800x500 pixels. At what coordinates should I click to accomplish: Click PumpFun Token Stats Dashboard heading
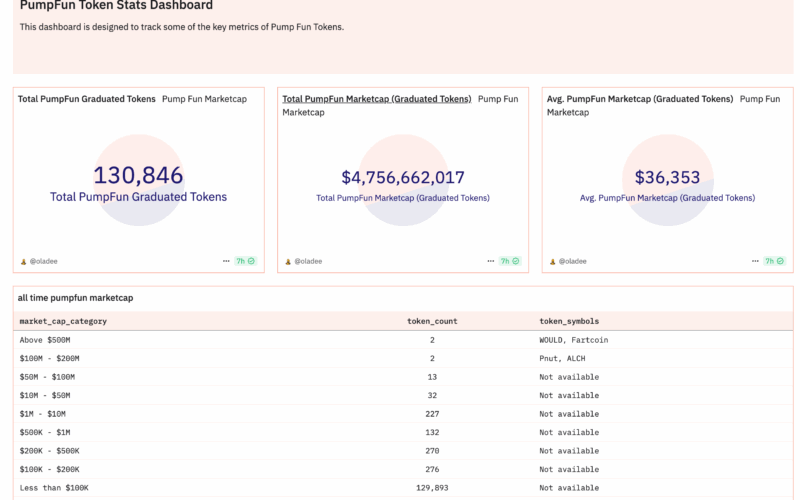(x=116, y=6)
